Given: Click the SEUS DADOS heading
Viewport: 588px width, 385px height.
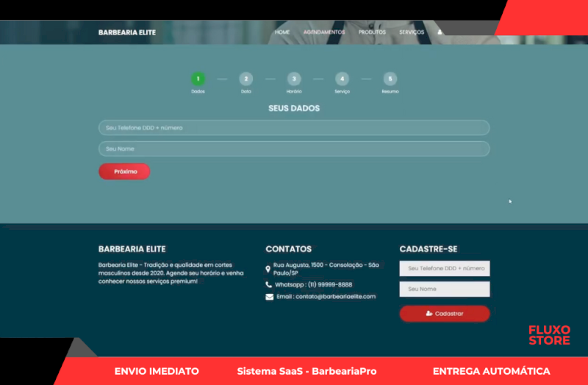Looking at the screenshot, I should 294,108.
